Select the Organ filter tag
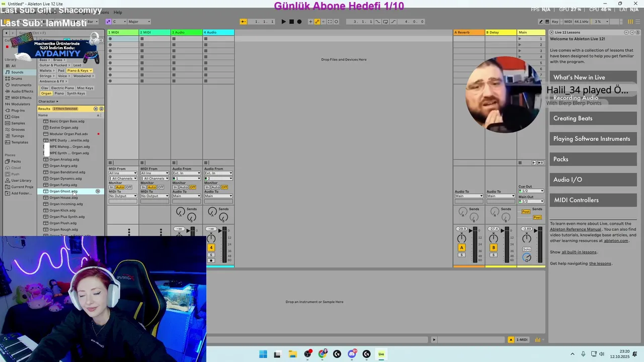The image size is (644, 362). tap(46, 94)
